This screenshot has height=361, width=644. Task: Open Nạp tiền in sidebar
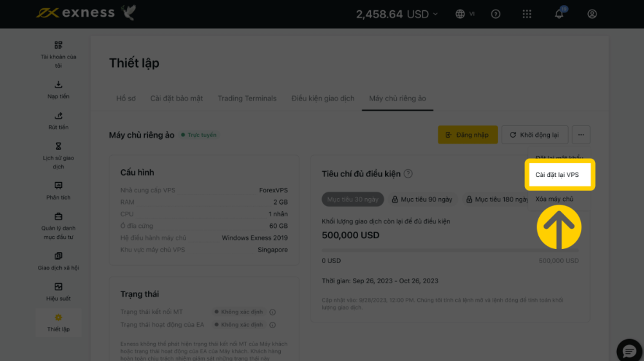59,90
